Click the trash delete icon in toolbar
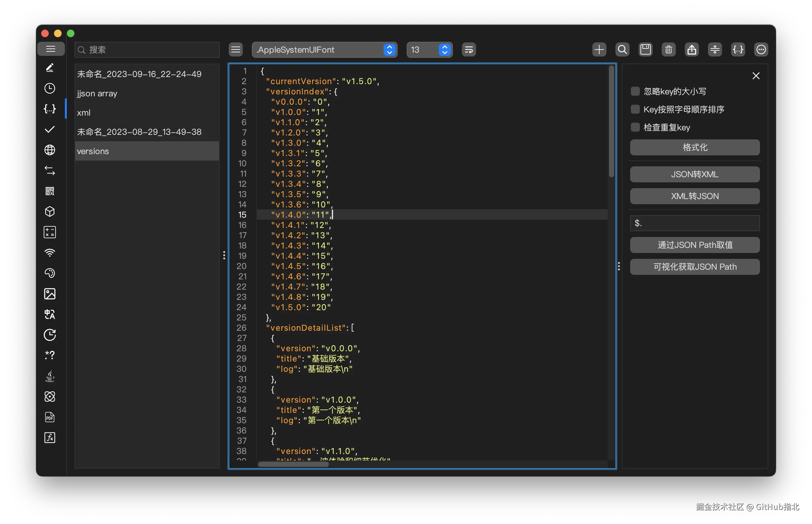 pyautogui.click(x=668, y=50)
